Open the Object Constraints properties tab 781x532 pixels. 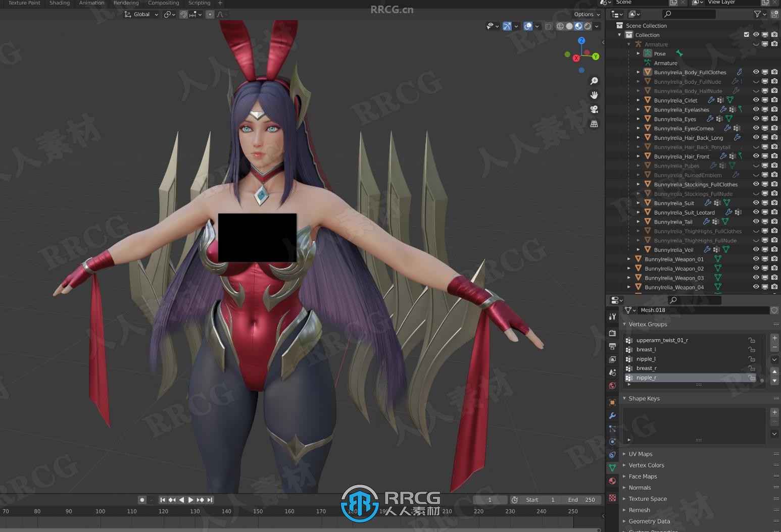coord(612,455)
